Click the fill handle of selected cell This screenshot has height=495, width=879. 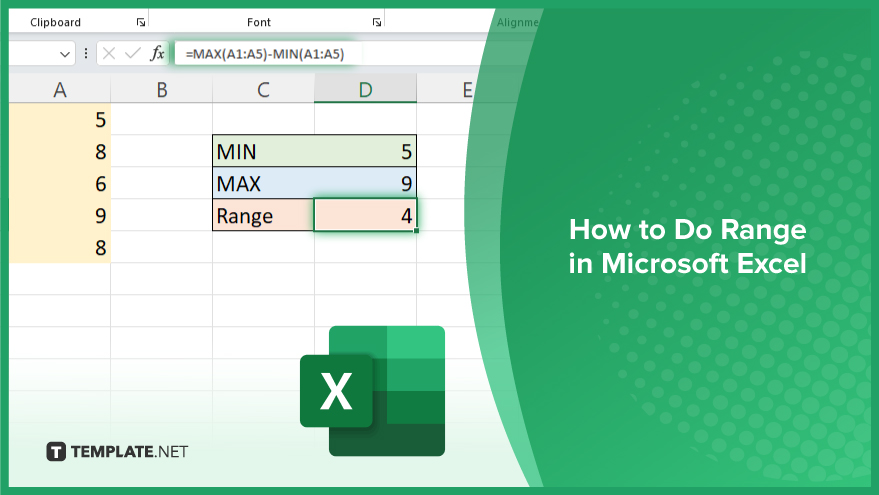click(416, 230)
